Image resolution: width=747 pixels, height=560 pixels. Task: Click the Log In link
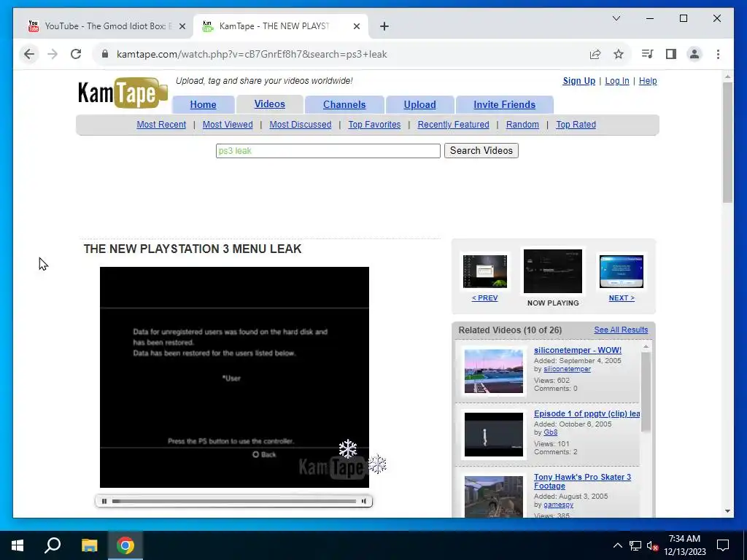click(617, 81)
